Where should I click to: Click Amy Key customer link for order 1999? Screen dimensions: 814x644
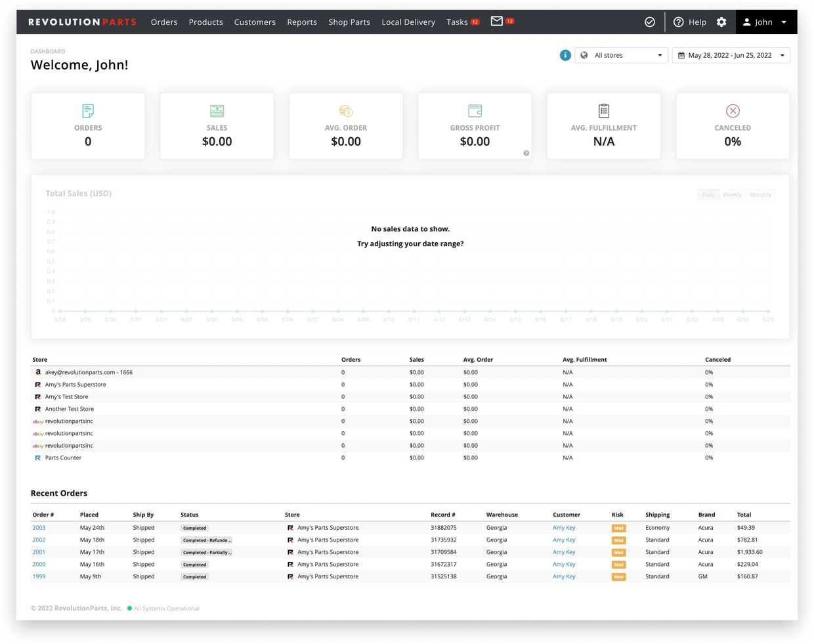[564, 576]
